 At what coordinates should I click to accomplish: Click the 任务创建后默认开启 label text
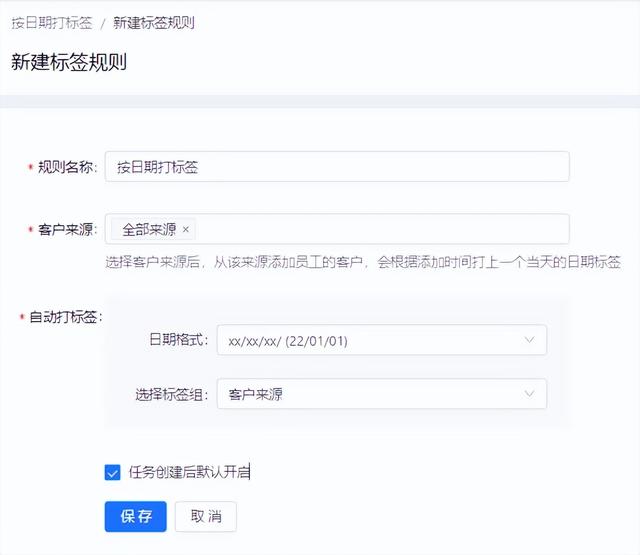point(189,472)
